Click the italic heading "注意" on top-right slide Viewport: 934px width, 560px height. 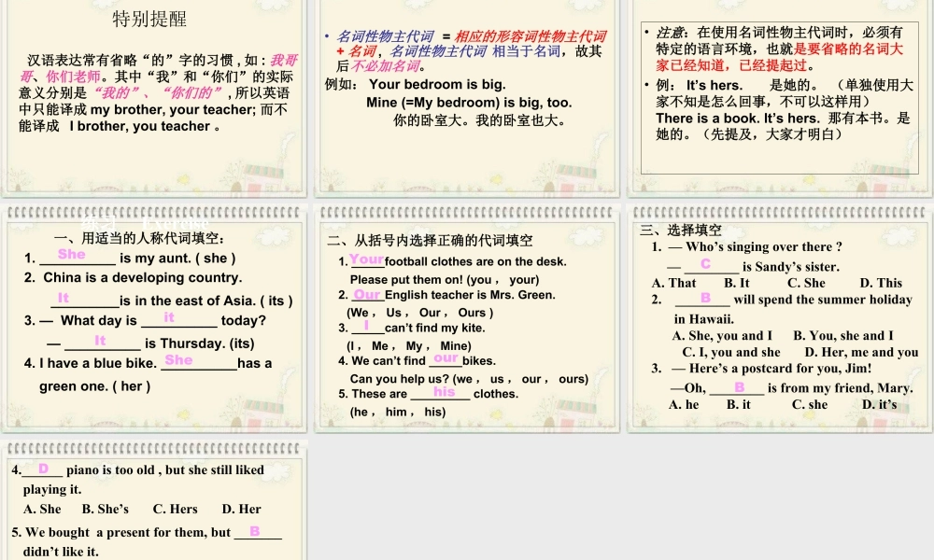(x=669, y=30)
